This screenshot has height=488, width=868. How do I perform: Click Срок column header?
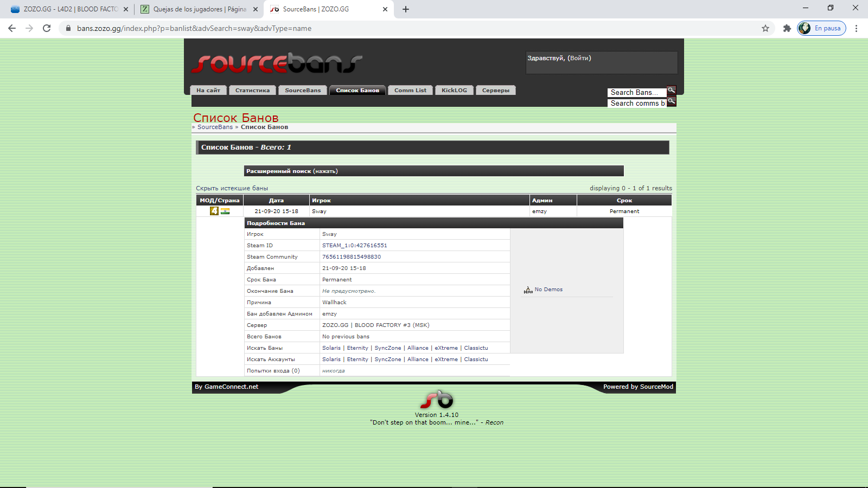pyautogui.click(x=624, y=200)
